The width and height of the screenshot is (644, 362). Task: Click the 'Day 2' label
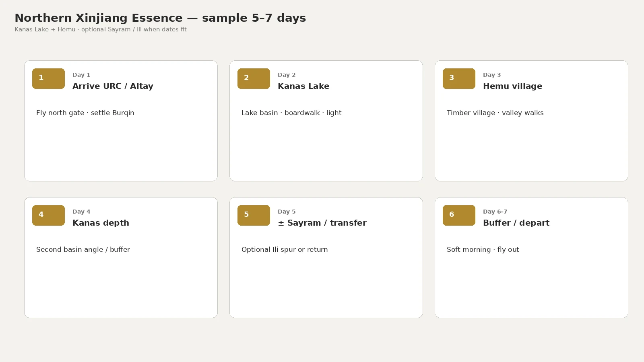[287, 75]
